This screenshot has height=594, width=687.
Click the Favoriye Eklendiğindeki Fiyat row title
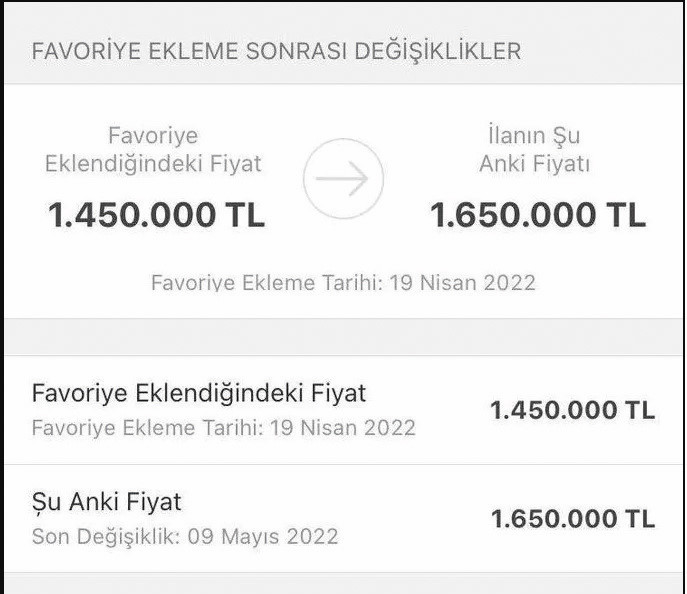click(199, 393)
